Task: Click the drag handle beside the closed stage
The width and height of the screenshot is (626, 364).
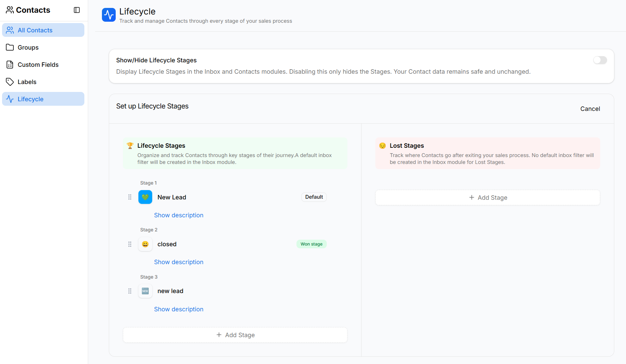Action: (x=130, y=244)
